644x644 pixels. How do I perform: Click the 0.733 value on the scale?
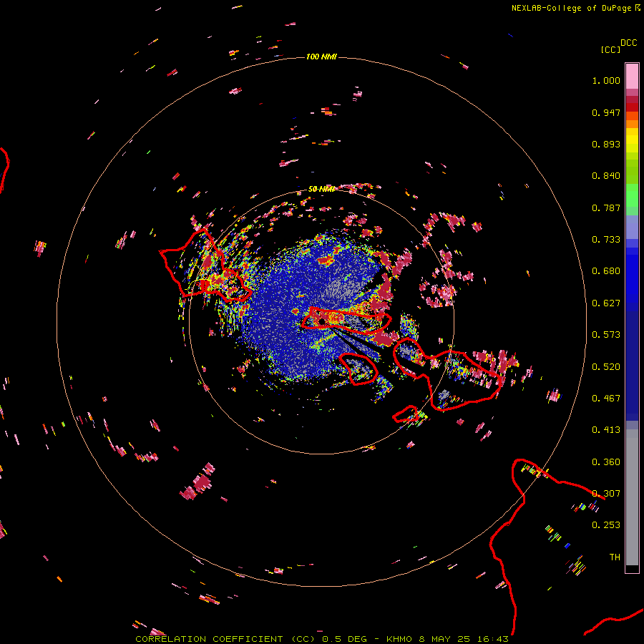click(x=606, y=240)
